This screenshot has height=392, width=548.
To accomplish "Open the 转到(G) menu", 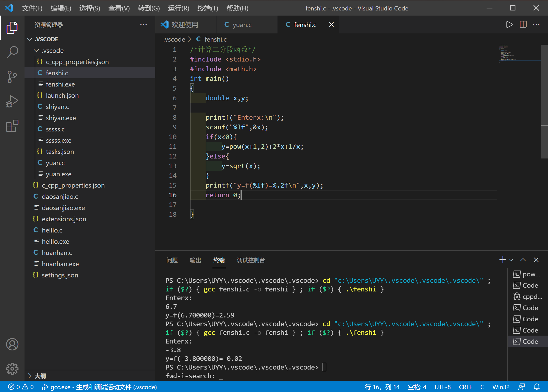I will point(149,8).
